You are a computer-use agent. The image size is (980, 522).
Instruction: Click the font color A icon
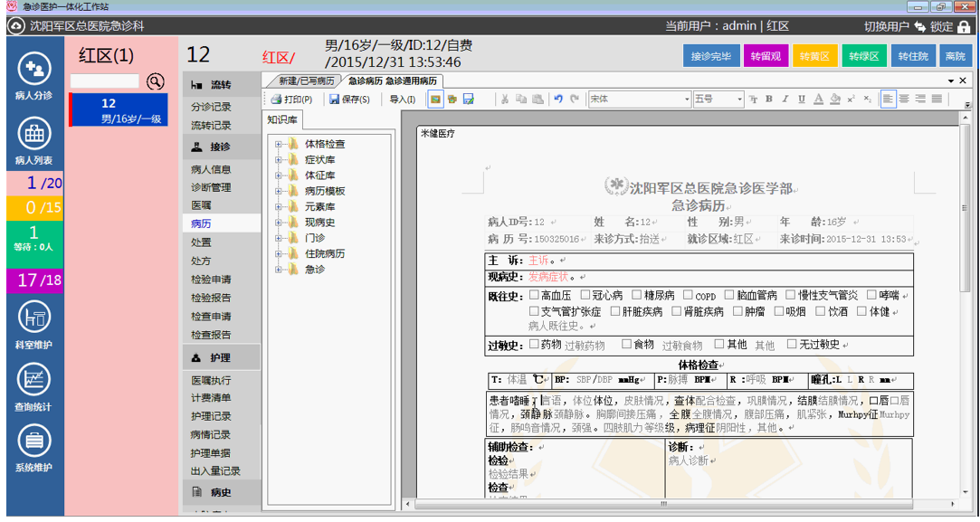coord(818,99)
